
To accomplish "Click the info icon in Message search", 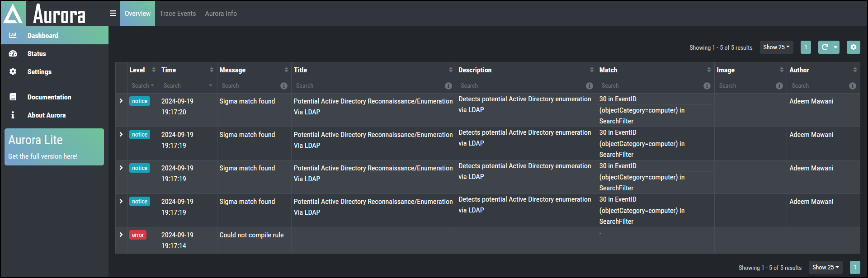I will click(x=284, y=85).
